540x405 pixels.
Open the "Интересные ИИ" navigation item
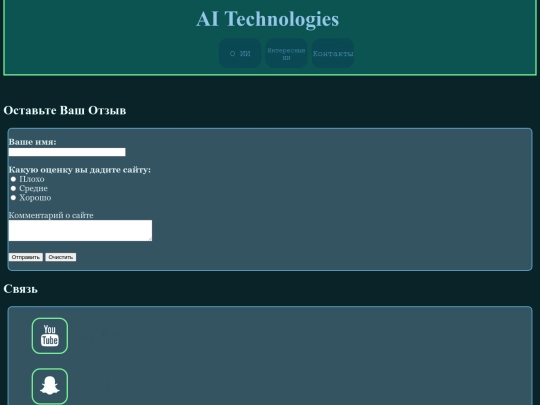[286, 53]
